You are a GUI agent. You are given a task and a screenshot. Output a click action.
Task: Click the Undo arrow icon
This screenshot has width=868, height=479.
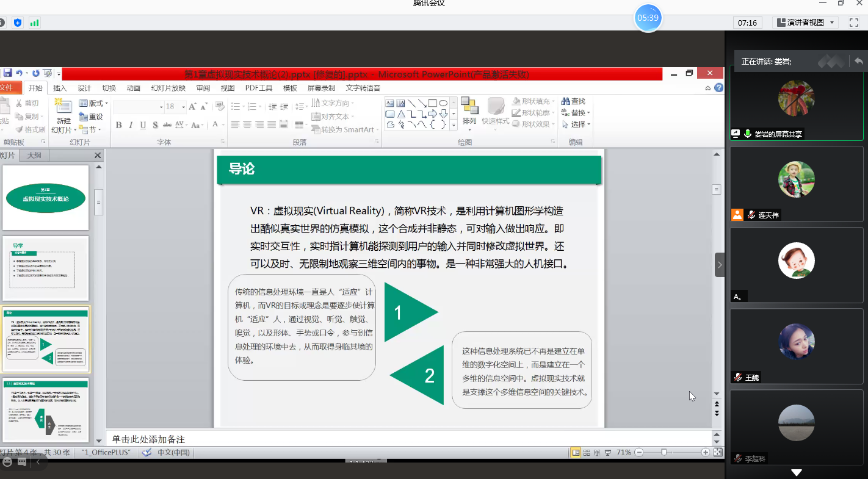(19, 73)
